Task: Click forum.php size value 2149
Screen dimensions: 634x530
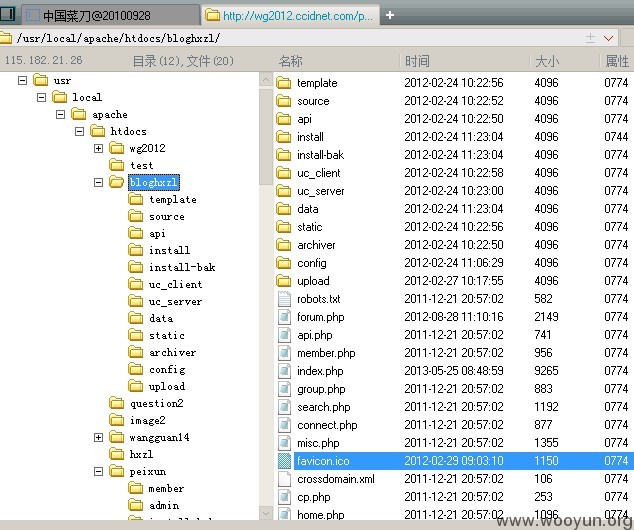Action: coord(546,317)
